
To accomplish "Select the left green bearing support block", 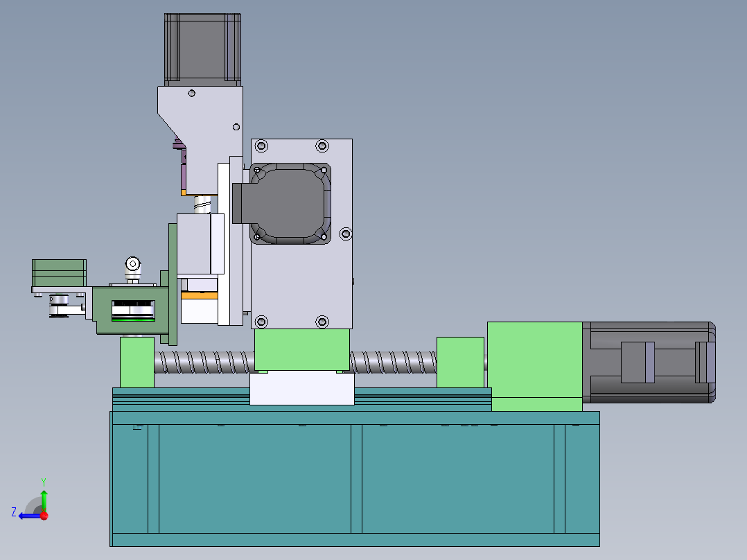I will coord(137,362).
